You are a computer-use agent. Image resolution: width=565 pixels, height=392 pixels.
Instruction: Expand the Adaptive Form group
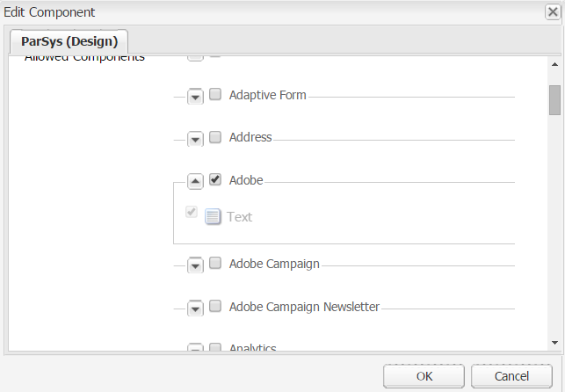tap(195, 96)
